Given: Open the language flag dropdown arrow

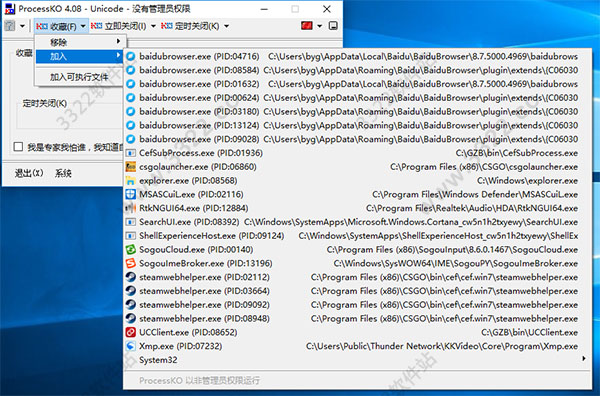Looking at the screenshot, I should pyautogui.click(x=320, y=26).
